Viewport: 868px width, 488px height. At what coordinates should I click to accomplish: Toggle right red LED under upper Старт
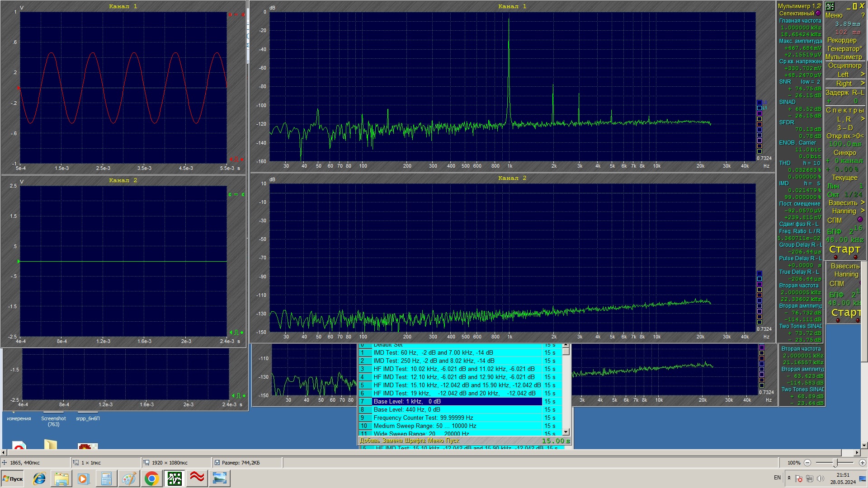(855, 258)
